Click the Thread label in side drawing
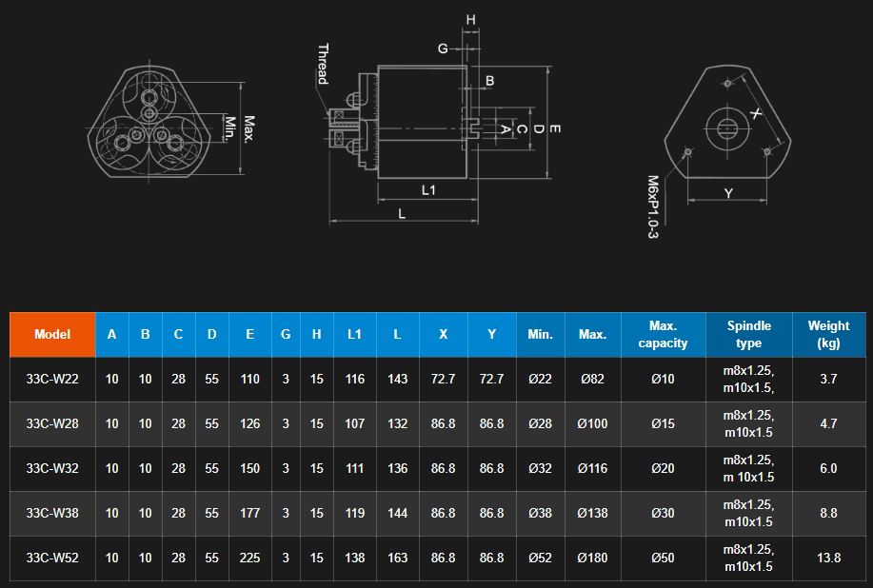 pyautogui.click(x=322, y=64)
